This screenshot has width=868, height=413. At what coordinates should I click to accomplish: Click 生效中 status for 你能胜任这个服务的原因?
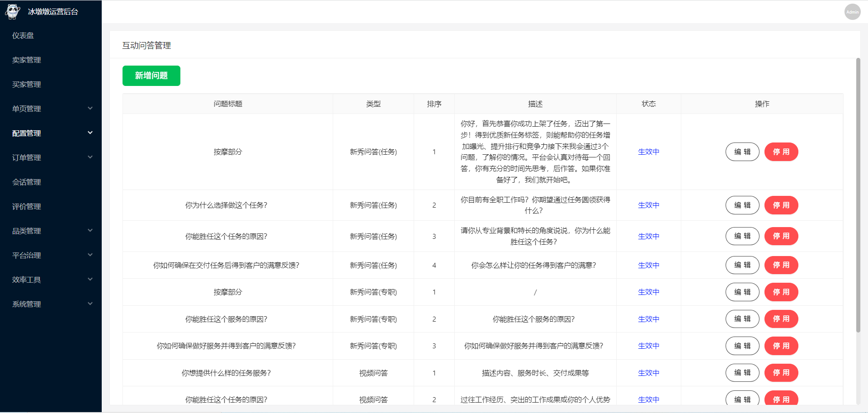(648, 319)
